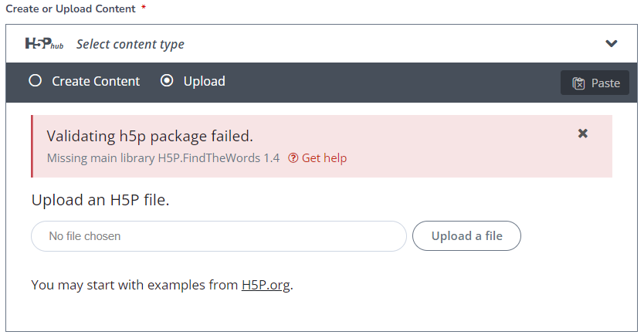Click the No file chosen field

(x=219, y=236)
